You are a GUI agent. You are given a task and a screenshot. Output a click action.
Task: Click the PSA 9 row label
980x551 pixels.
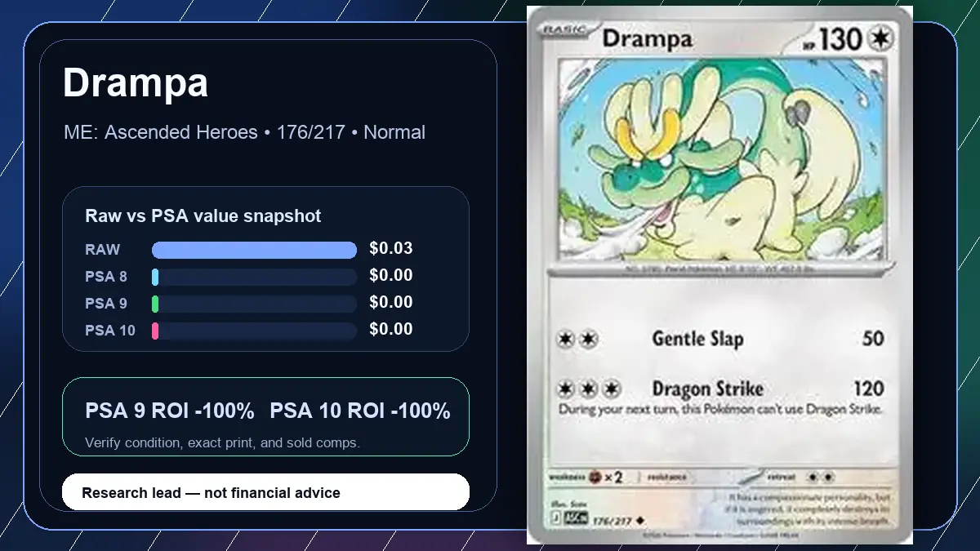coord(106,304)
